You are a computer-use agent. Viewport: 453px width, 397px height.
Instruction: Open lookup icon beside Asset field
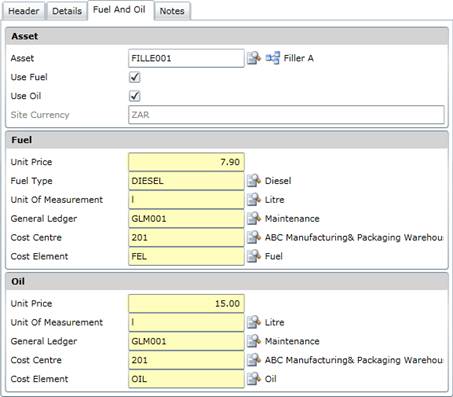pyautogui.click(x=254, y=58)
